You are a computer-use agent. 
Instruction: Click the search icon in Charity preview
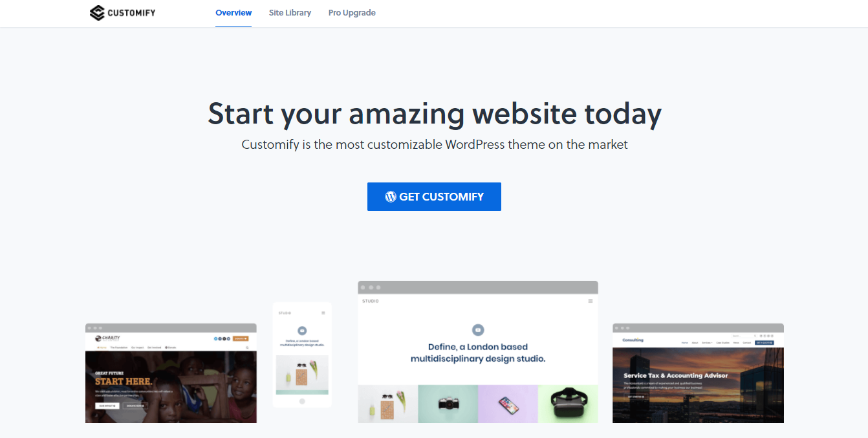247,347
